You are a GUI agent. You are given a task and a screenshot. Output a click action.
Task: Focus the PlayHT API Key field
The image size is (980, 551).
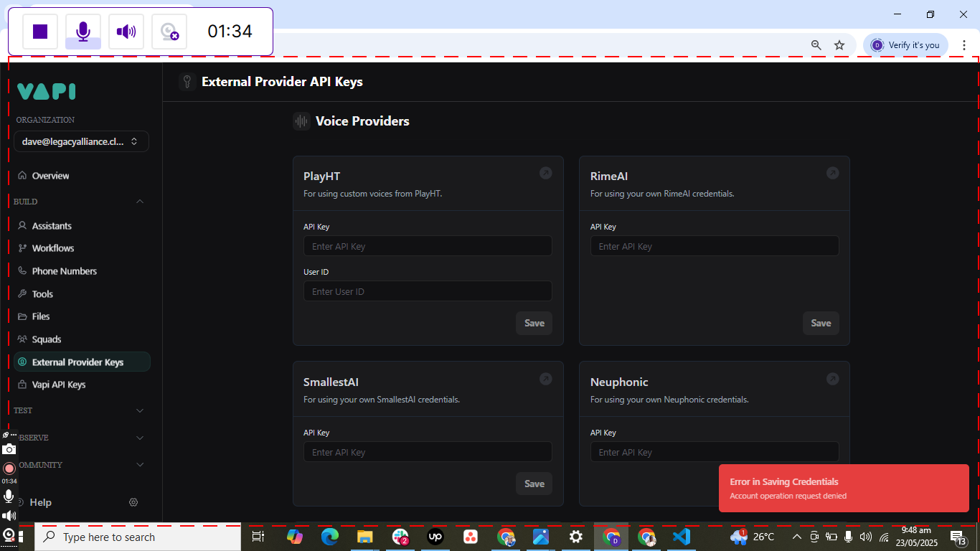tap(428, 246)
